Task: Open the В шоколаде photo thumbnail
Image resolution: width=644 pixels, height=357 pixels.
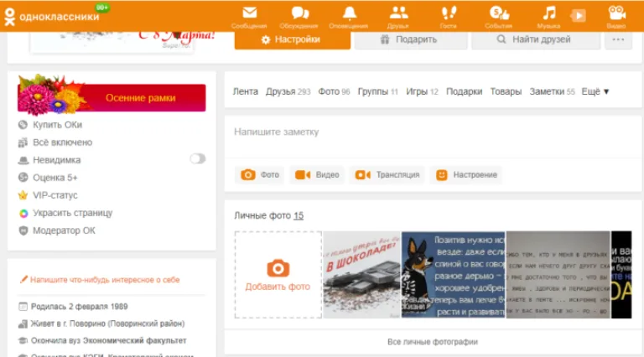Action: (x=361, y=275)
